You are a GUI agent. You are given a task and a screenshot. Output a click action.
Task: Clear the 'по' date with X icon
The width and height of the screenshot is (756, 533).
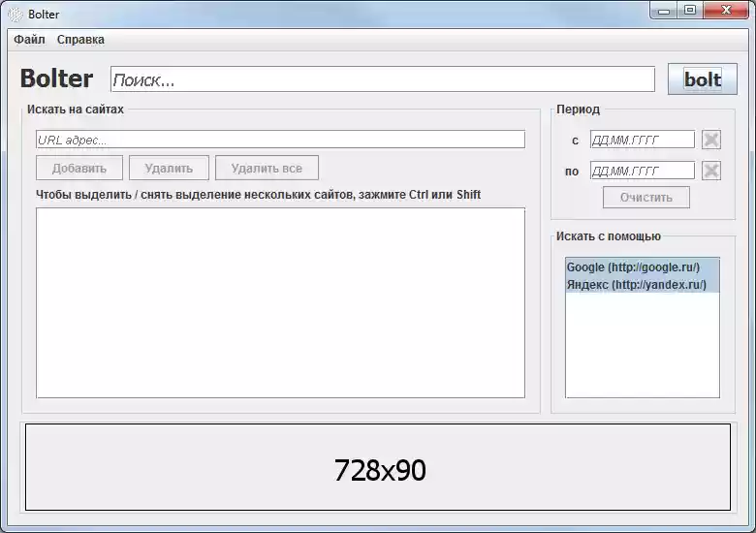pyautogui.click(x=711, y=171)
